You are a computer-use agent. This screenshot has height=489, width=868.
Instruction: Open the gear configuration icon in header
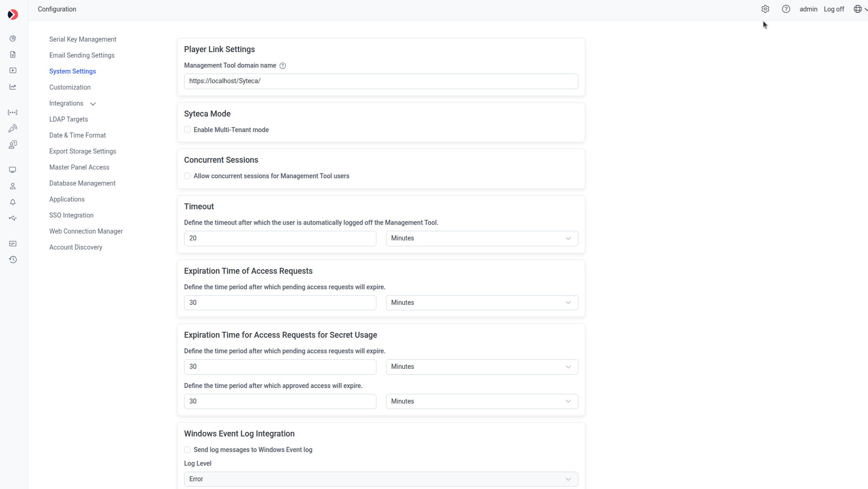coord(765,9)
